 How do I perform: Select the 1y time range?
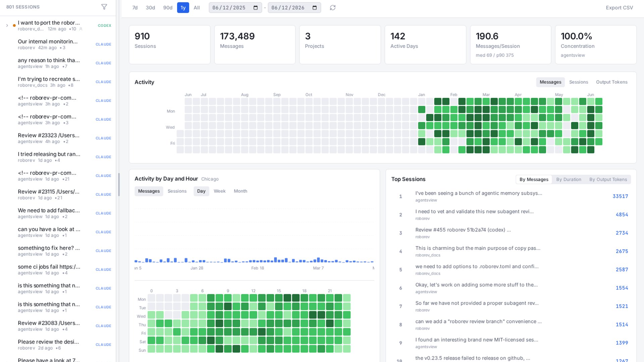[x=183, y=8]
